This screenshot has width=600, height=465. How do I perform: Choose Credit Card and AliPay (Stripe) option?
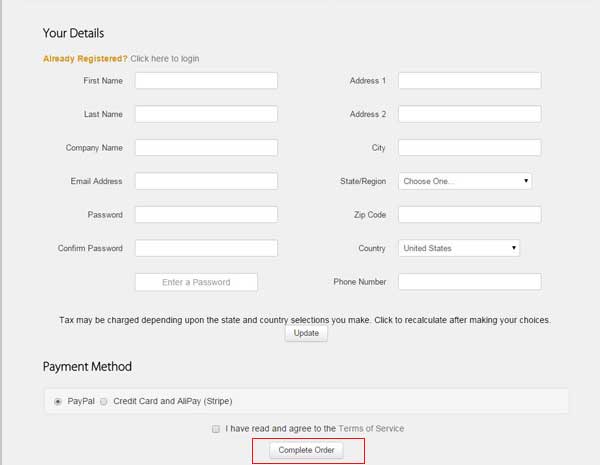pos(104,401)
